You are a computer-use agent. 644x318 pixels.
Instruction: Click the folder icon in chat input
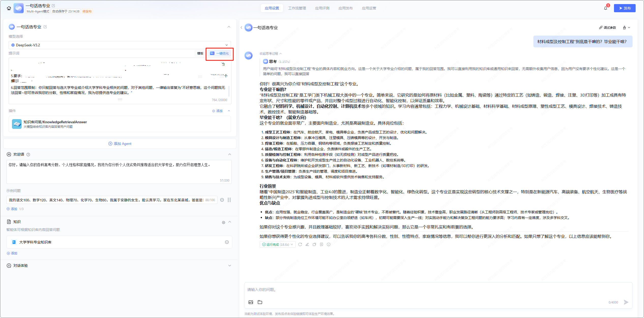260,302
